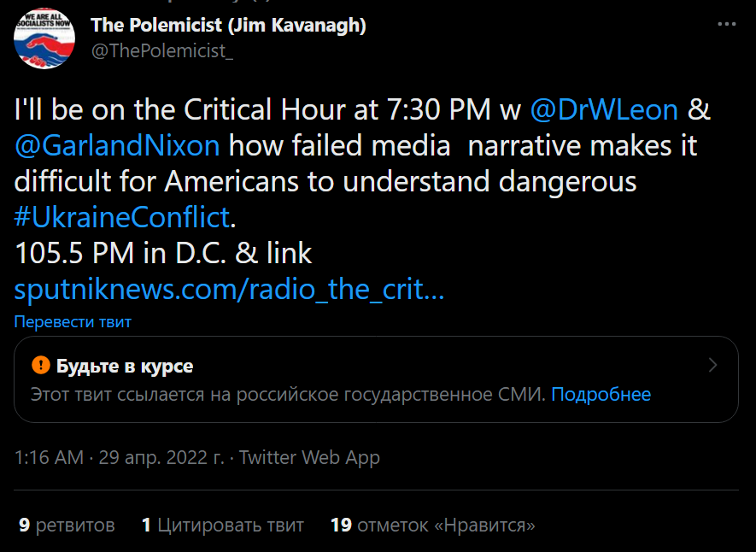756x552 pixels.
Task: Click the state media notice text
Action: click(287, 394)
